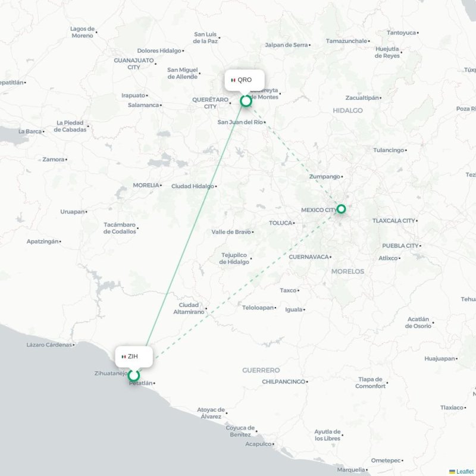Click the ZIH airport marker circle

(x=133, y=375)
